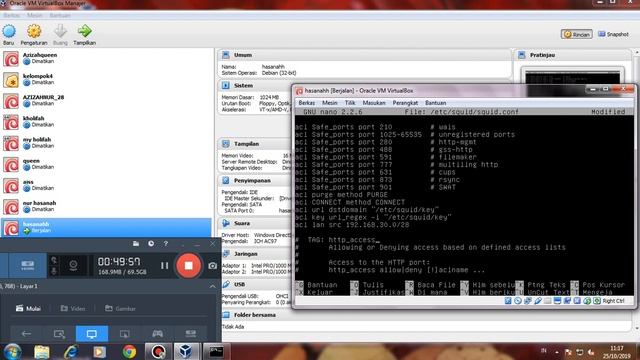Click the scheduler clock icon in recorder
Screen dimensions: 640x360
click(151, 244)
